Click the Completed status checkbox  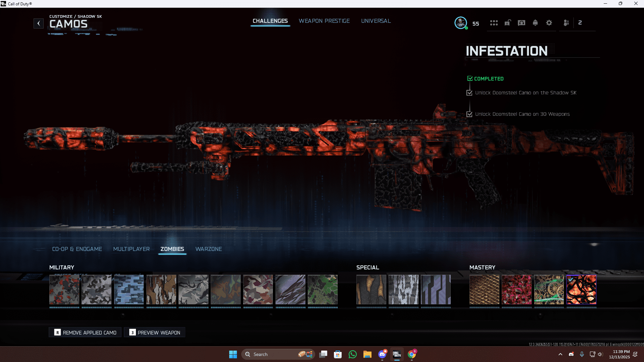coord(470,79)
